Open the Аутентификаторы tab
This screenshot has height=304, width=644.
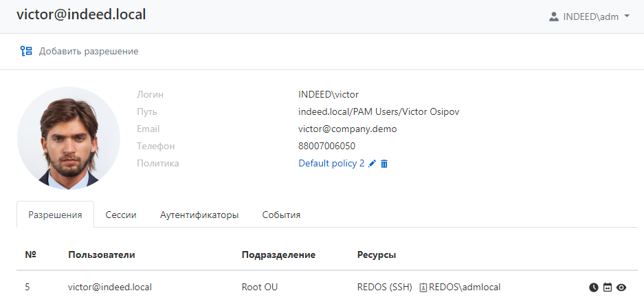click(199, 215)
